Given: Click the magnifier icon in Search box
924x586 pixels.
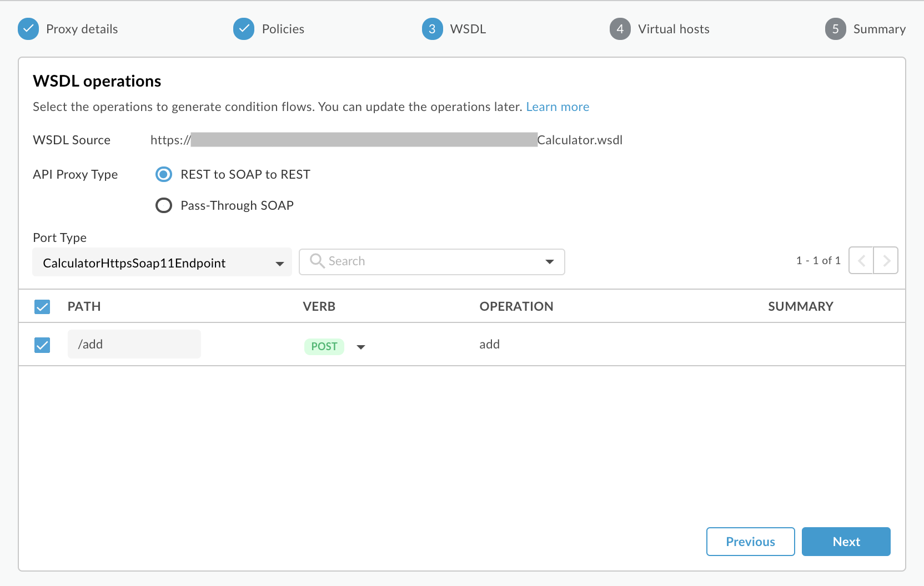Looking at the screenshot, I should click(x=317, y=261).
